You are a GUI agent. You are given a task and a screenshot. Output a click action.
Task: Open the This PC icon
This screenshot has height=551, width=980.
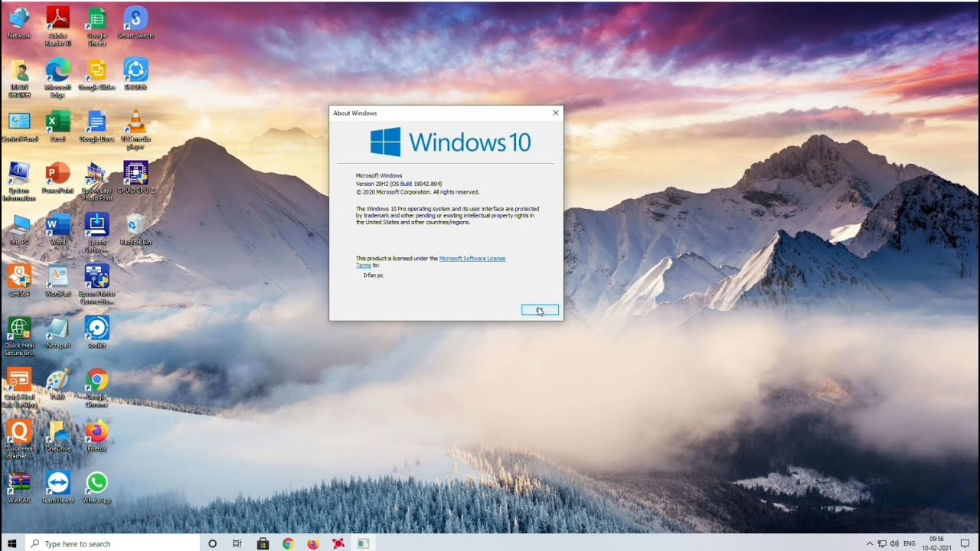pyautogui.click(x=19, y=230)
